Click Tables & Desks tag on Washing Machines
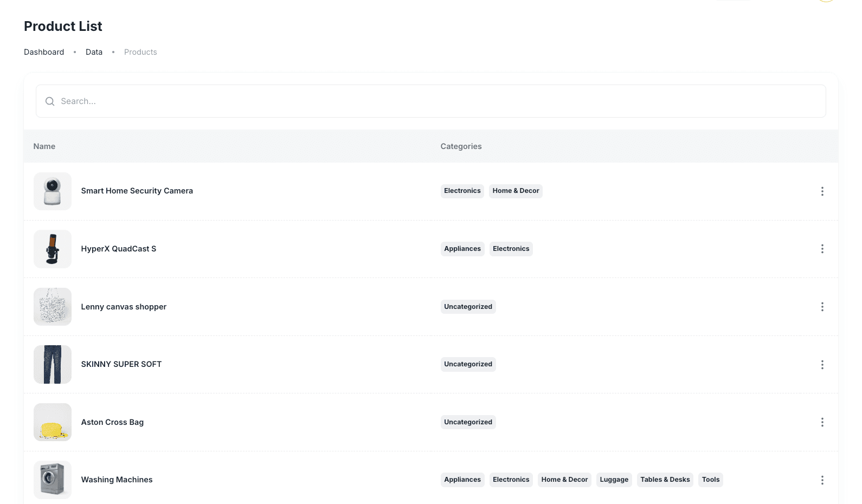 click(x=665, y=480)
